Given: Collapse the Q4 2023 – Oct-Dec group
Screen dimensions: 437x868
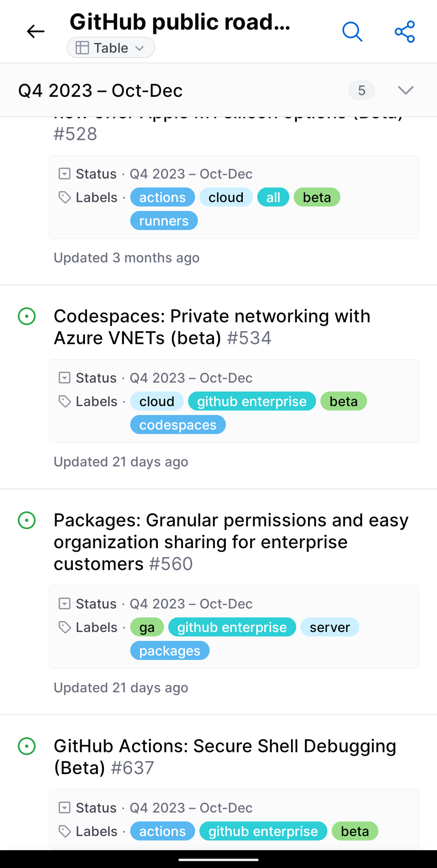Looking at the screenshot, I should point(405,90).
